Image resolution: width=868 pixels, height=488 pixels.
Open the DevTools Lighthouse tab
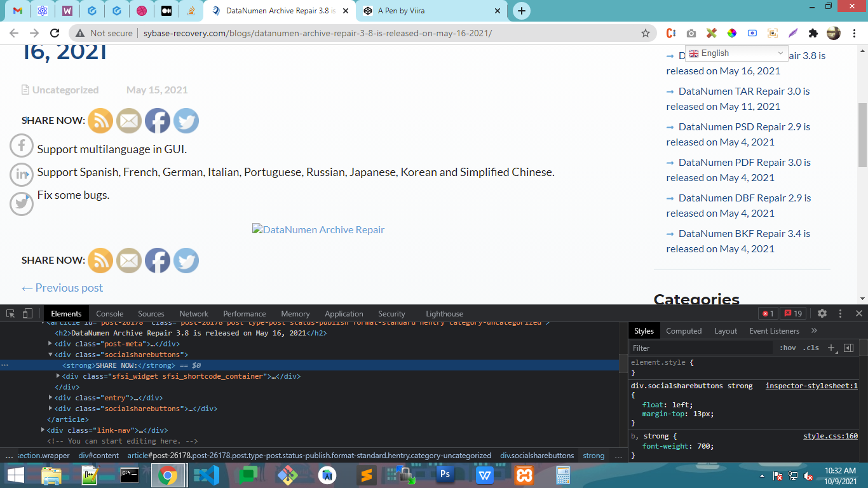pos(444,314)
